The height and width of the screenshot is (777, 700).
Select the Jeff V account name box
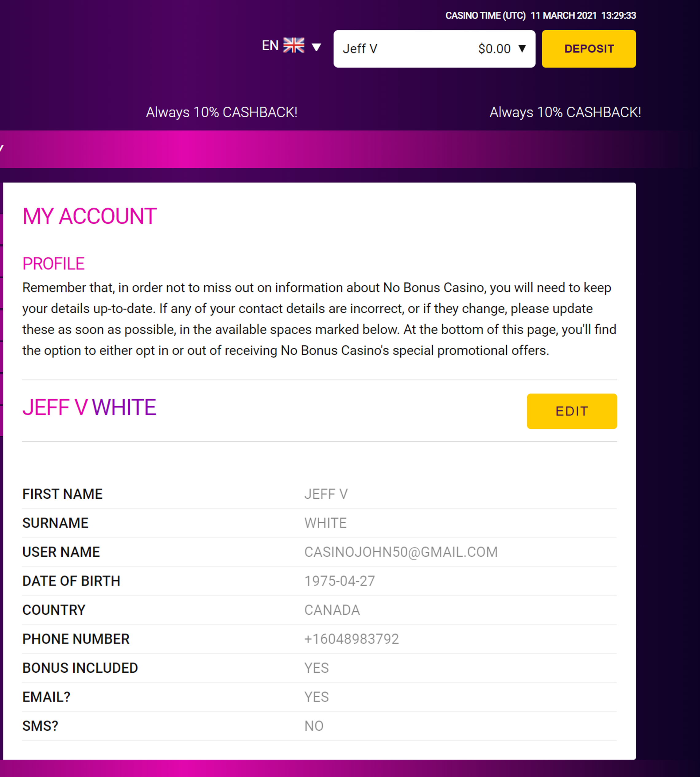pos(434,49)
